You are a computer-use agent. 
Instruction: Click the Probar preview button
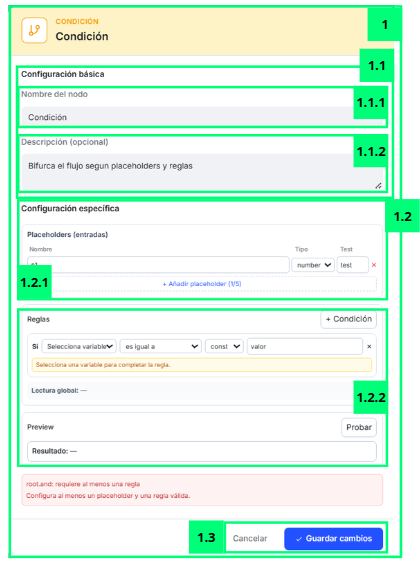(x=359, y=427)
